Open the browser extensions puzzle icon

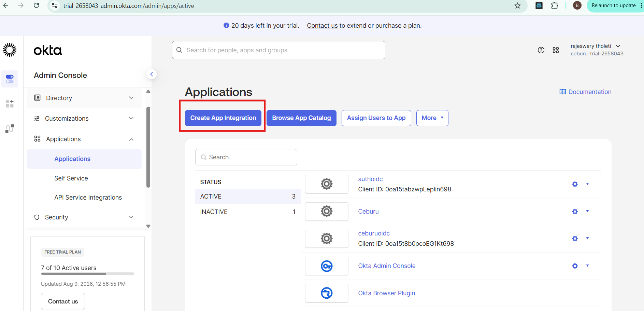click(555, 5)
